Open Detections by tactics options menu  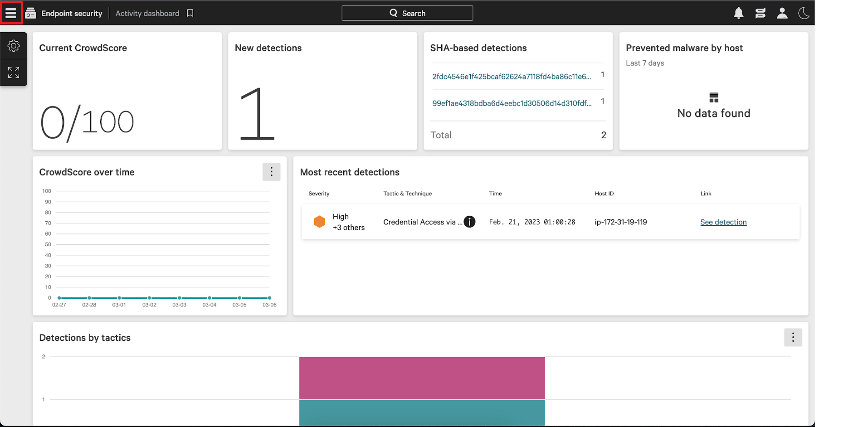(x=793, y=337)
